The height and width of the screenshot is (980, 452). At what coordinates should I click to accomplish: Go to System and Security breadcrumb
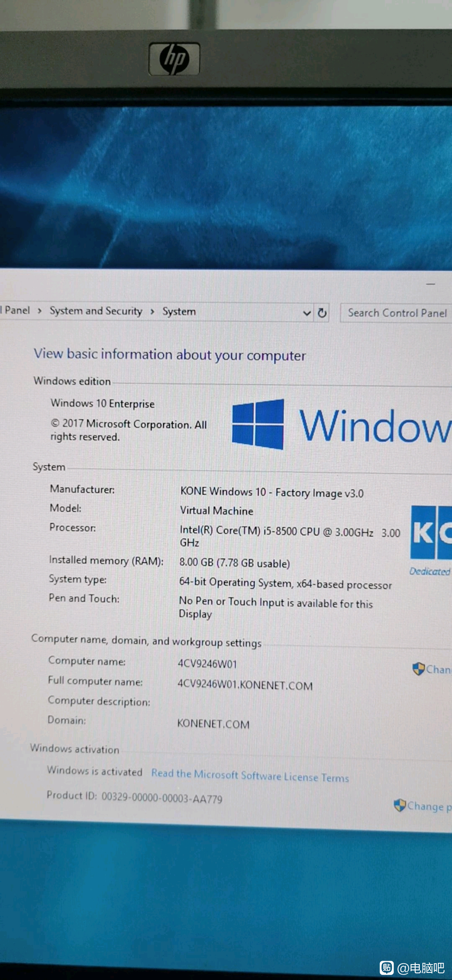click(x=96, y=311)
